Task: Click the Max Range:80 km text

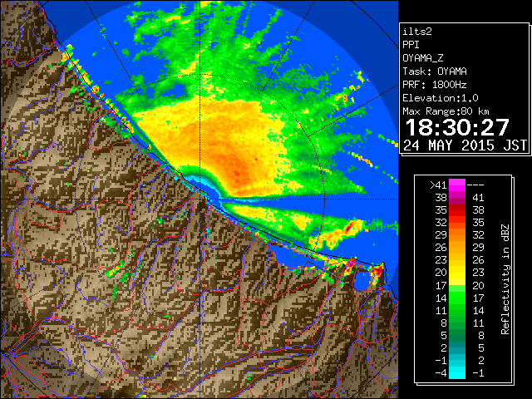Action: (446, 111)
